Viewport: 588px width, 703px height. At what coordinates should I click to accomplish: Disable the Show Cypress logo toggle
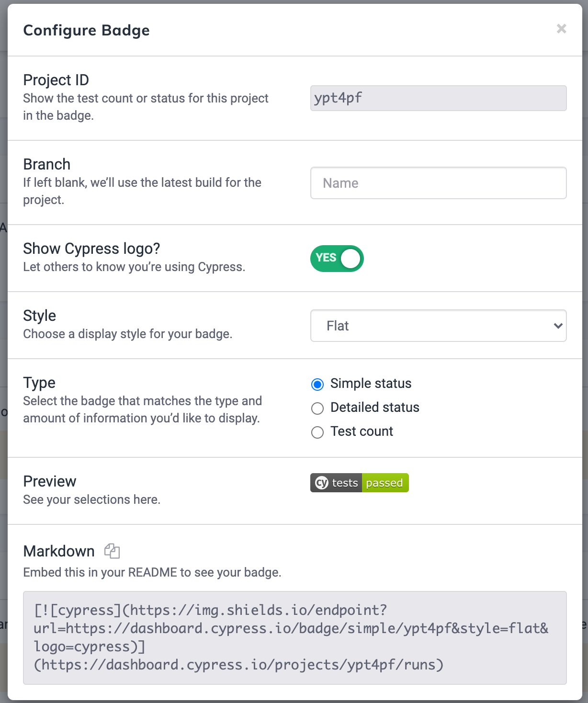click(x=337, y=258)
